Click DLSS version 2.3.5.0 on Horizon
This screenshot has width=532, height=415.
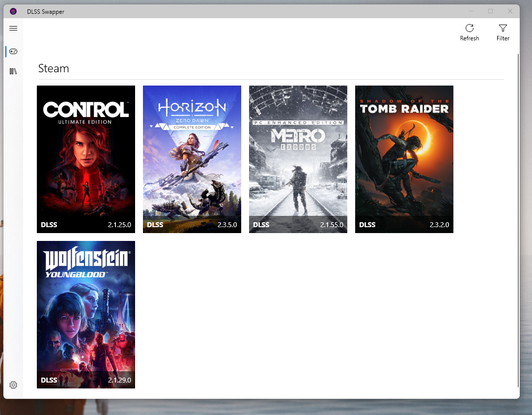(x=227, y=225)
